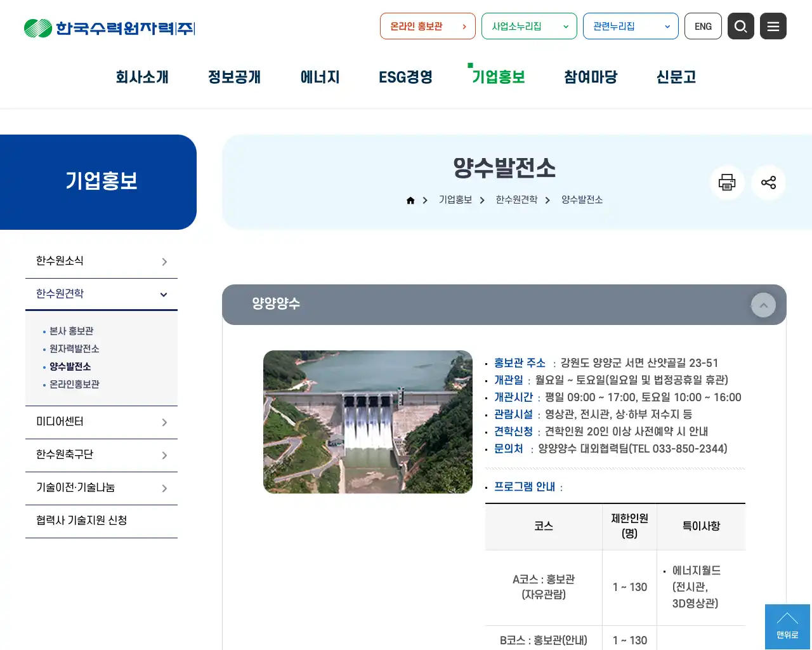Click the 특이사항 table header

point(701,526)
